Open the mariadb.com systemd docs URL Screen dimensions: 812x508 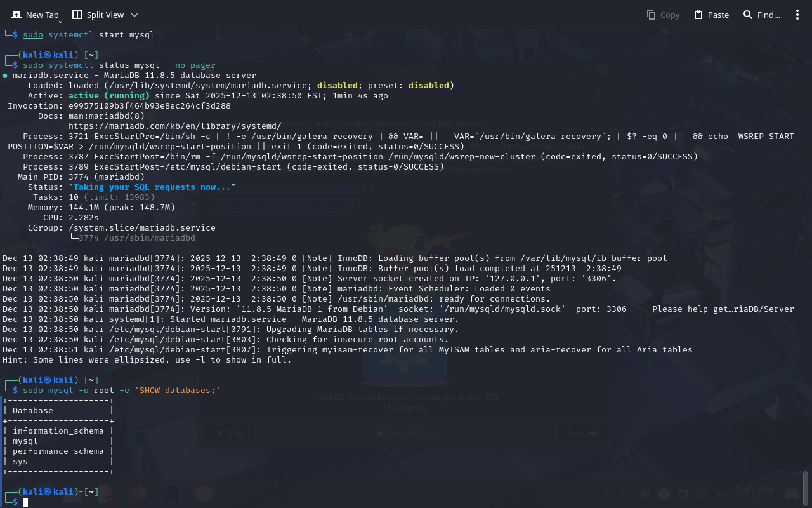[174, 126]
